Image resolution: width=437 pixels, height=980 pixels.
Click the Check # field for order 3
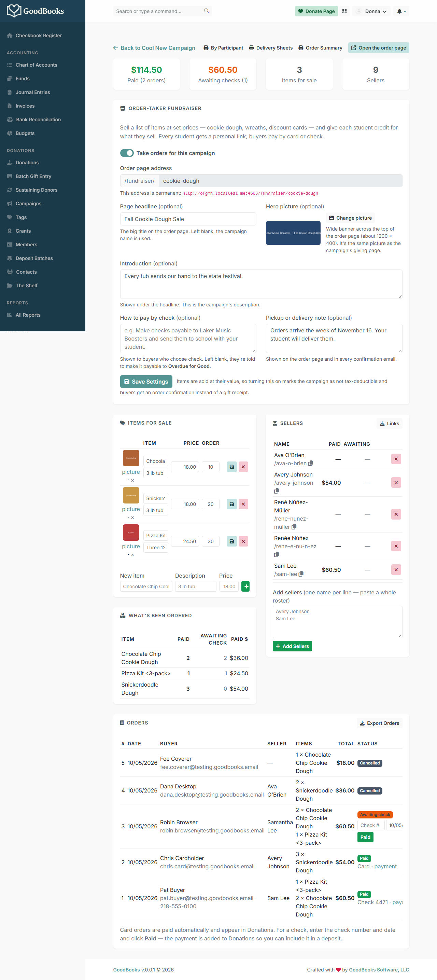370,825
